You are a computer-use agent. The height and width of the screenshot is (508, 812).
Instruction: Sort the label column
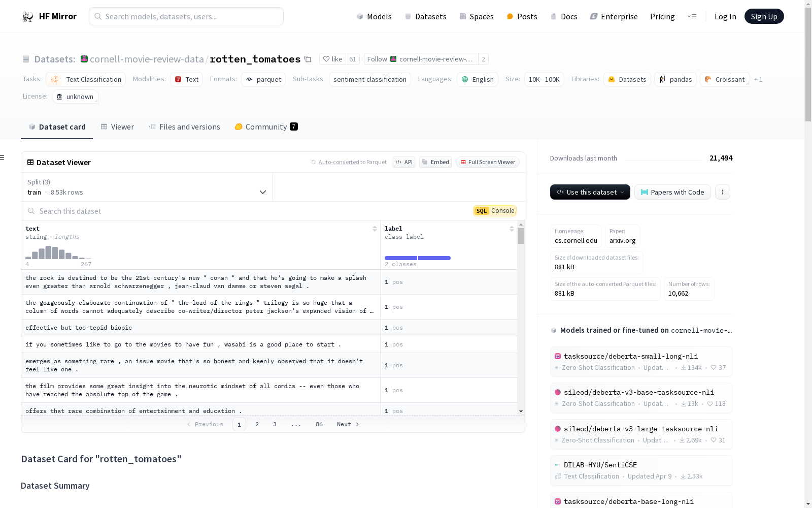point(512,229)
